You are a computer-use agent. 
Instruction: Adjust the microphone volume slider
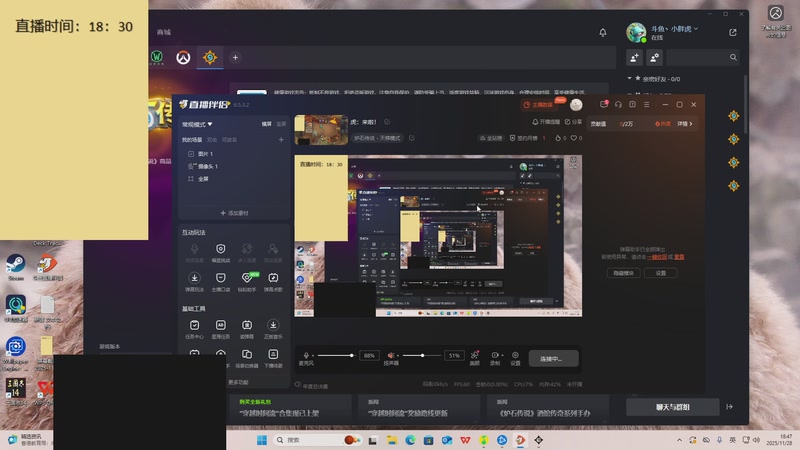click(x=335, y=356)
